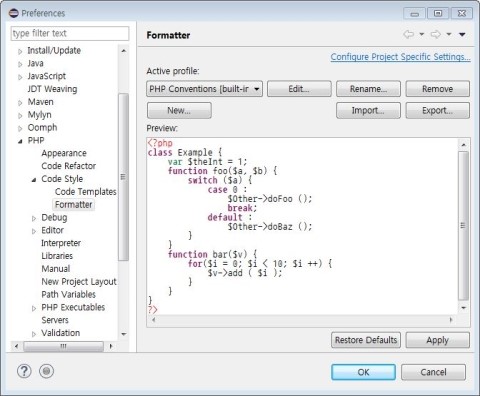Expand the JavaScript tree node
480x396 pixels.
point(20,77)
